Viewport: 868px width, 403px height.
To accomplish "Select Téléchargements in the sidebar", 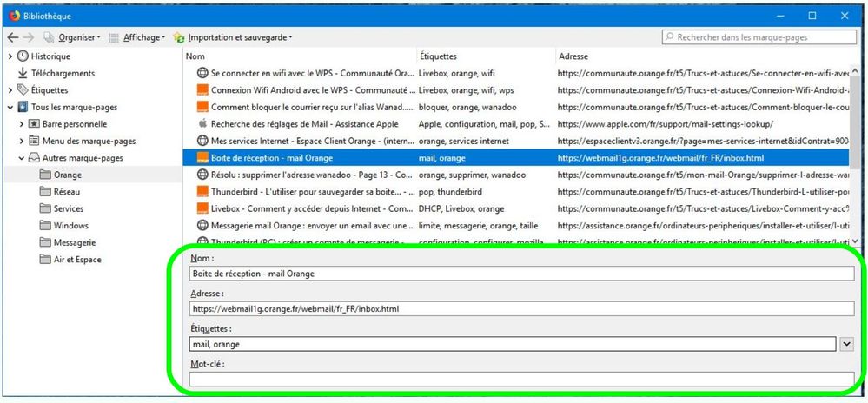I will (x=63, y=73).
